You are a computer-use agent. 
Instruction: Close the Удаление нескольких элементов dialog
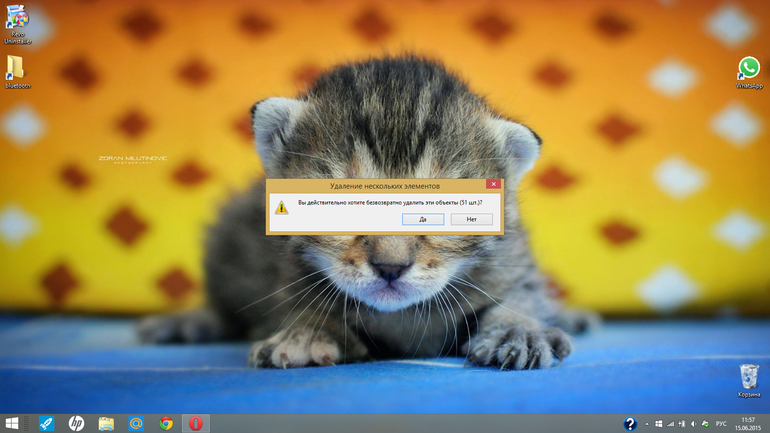point(493,184)
